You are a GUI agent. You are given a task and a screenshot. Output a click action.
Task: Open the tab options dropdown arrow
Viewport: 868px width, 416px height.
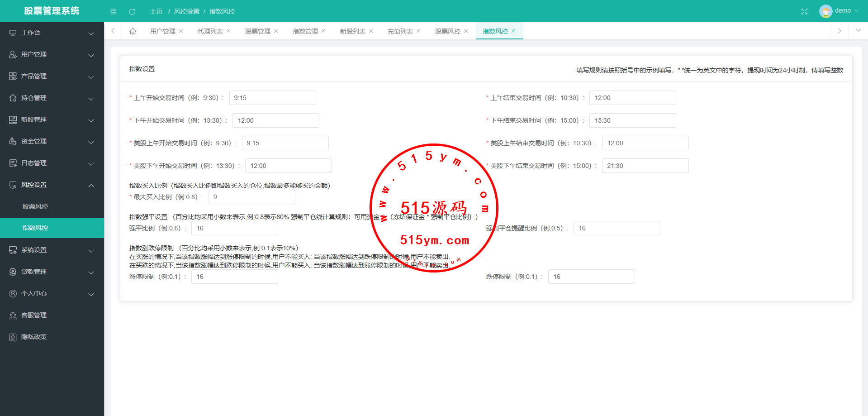click(x=858, y=30)
